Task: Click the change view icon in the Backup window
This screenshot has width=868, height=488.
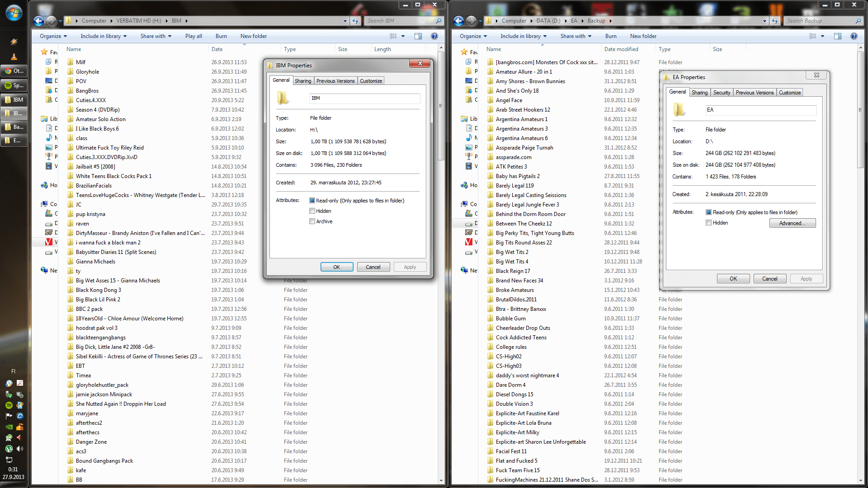Action: click(x=812, y=36)
